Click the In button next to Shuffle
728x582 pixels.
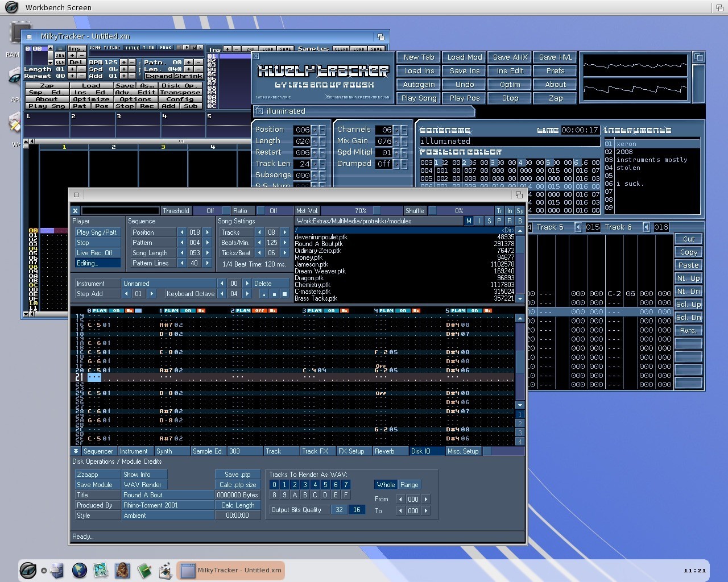510,211
